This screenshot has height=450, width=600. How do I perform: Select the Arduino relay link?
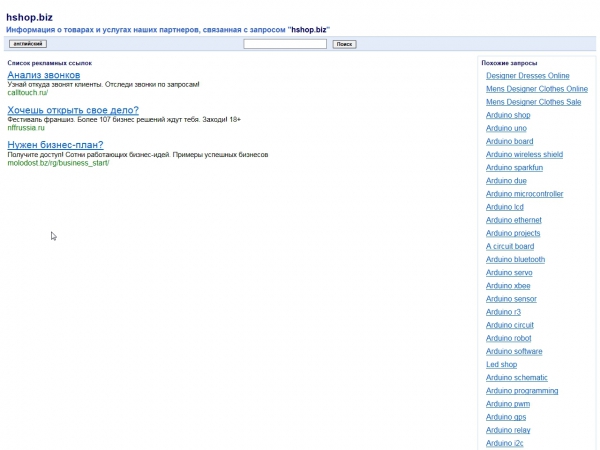[508, 430]
